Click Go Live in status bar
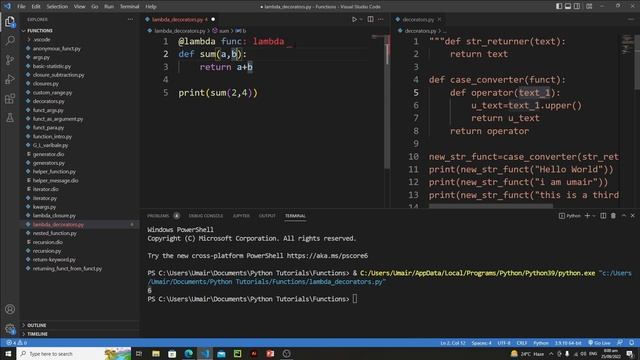The width and height of the screenshot is (640, 360). [599, 343]
